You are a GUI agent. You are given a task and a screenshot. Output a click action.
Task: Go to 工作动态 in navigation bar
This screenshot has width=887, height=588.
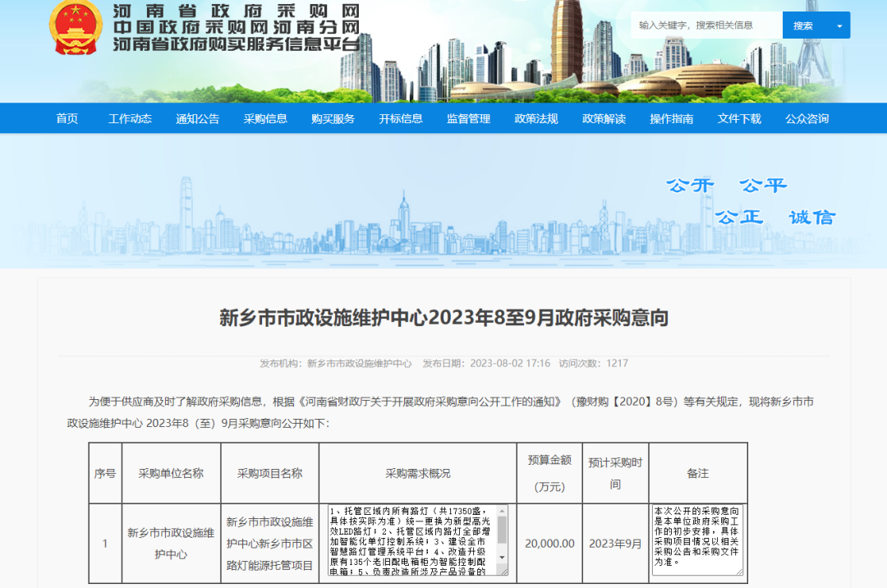pyautogui.click(x=130, y=118)
